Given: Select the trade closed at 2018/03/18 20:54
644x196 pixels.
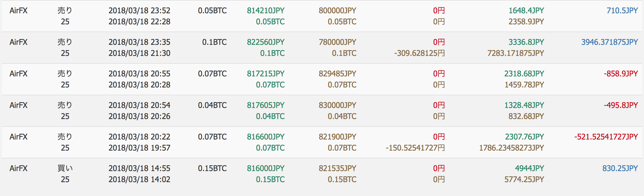Looking at the screenshot, I should pyautogui.click(x=322, y=111).
